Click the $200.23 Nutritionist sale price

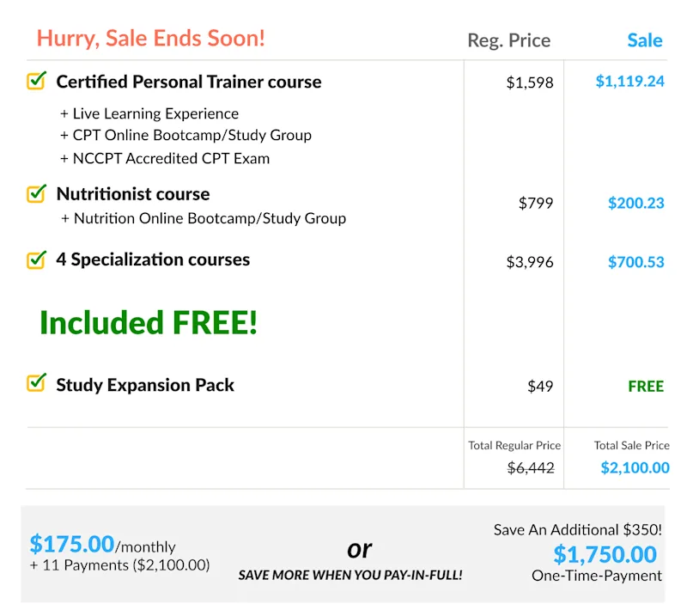pyautogui.click(x=635, y=203)
